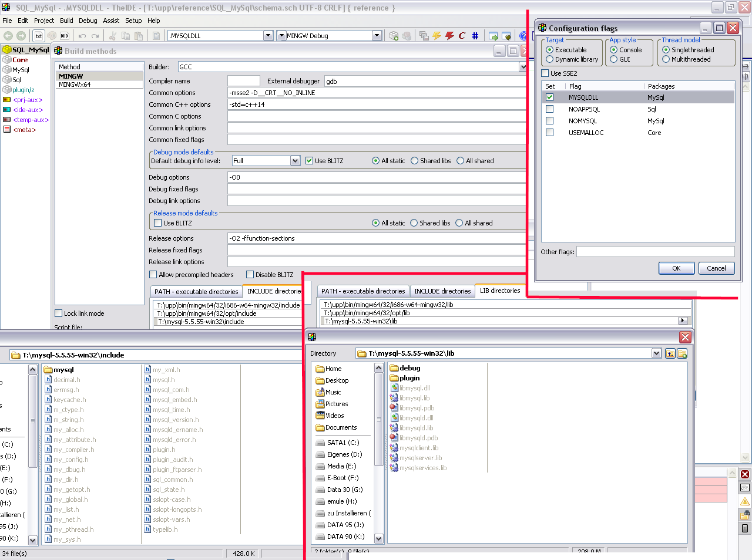Click Cancel in Configuration flags dialog
752x560 pixels.
(716, 268)
